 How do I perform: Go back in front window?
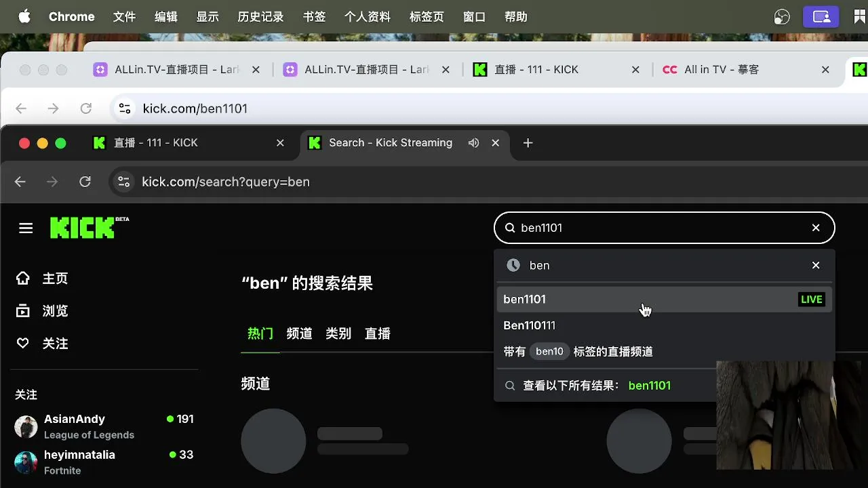point(20,182)
